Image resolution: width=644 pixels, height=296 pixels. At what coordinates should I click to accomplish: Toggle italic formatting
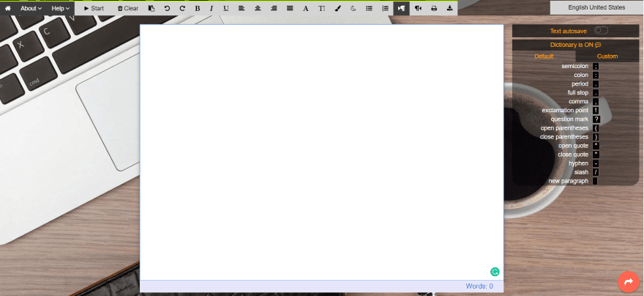pyautogui.click(x=211, y=8)
